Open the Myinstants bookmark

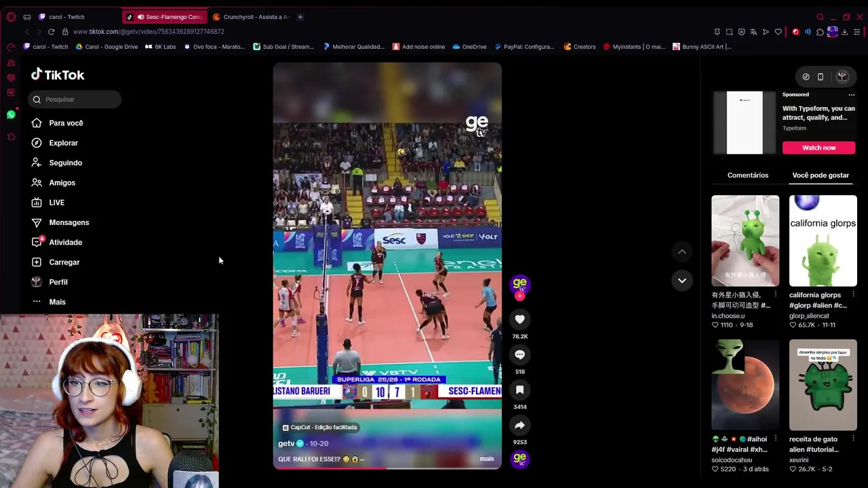(x=634, y=47)
